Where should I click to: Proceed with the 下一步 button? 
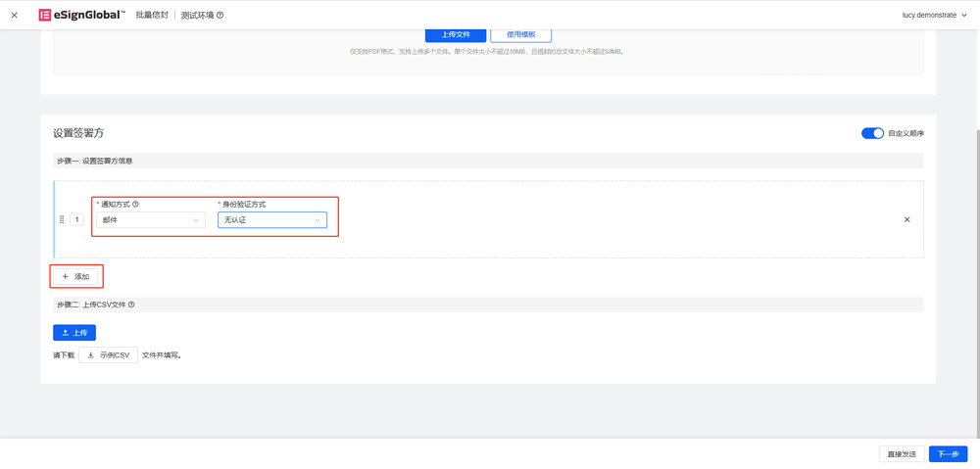click(x=948, y=453)
